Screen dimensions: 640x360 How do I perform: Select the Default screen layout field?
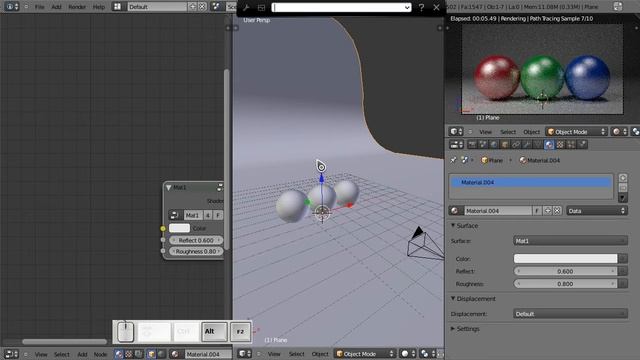157,7
